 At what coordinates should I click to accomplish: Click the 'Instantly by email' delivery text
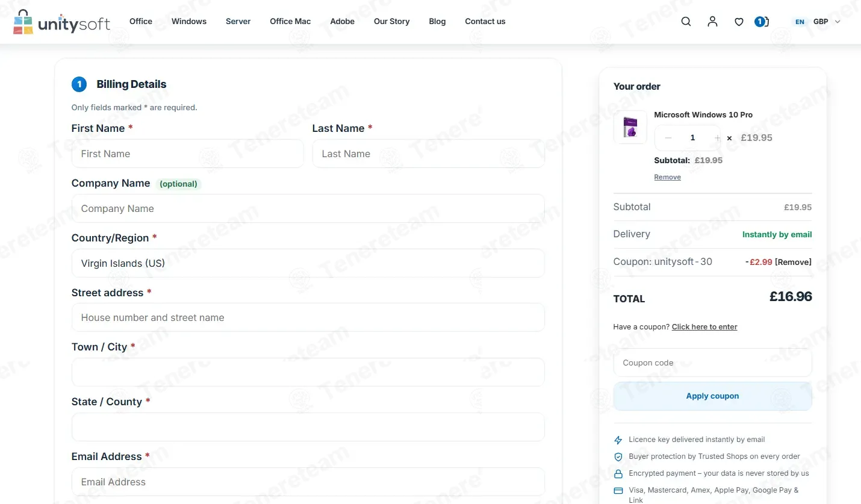tap(777, 234)
